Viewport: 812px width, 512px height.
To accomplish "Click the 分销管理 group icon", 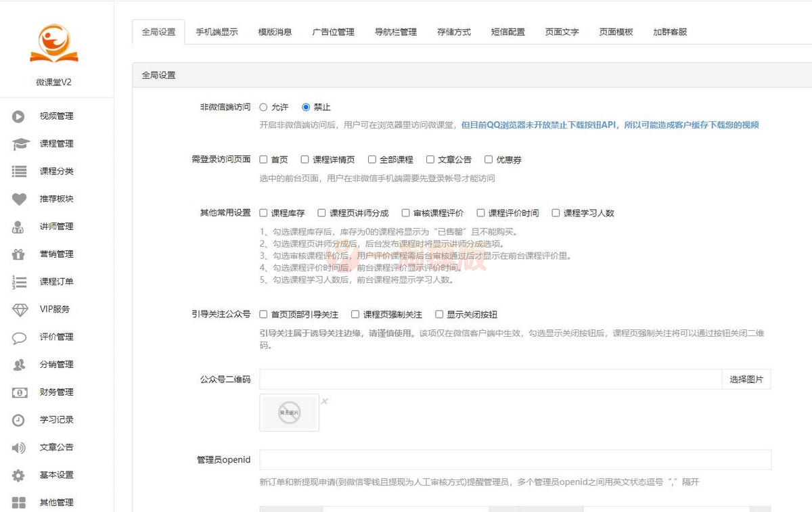I will click(x=20, y=364).
